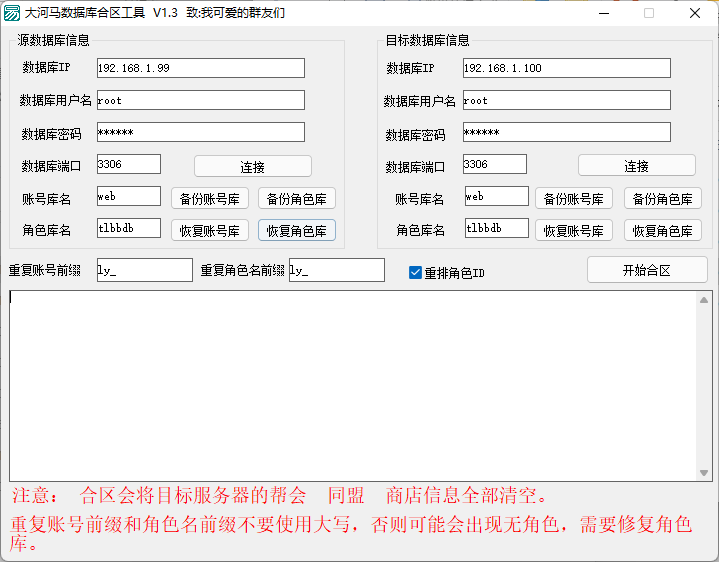Click target 恢复角色库 button
The height and width of the screenshot is (562, 719).
click(662, 230)
